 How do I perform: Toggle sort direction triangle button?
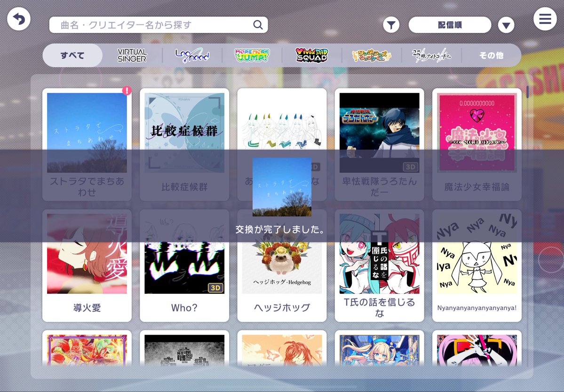click(x=506, y=25)
